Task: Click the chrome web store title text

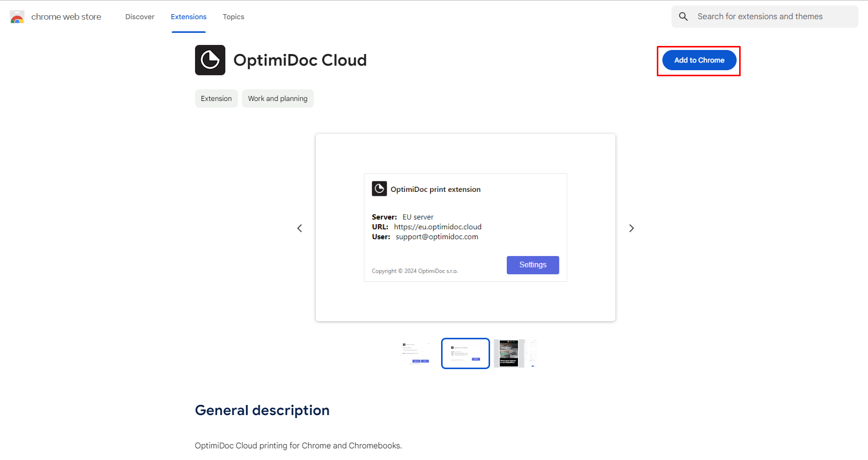Action: (66, 17)
